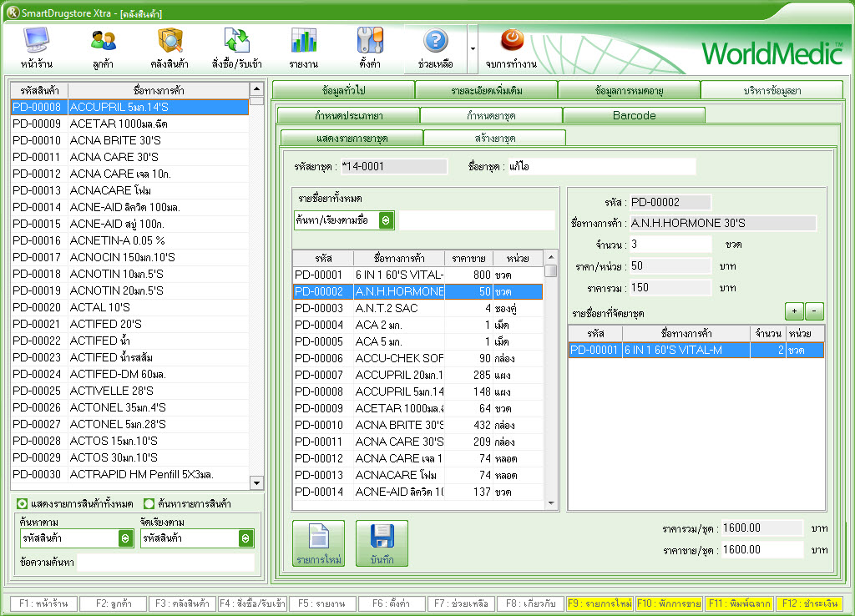Switch to the ข้อมูลทั่วไป tab

click(343, 90)
